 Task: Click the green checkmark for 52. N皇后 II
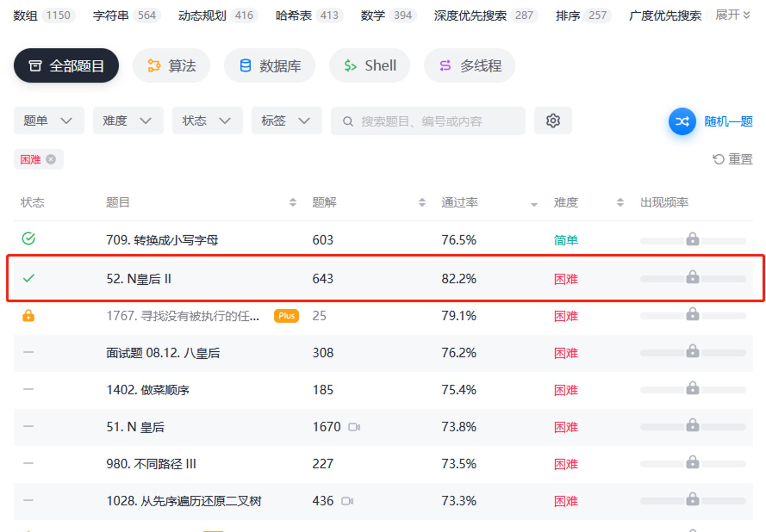[29, 278]
